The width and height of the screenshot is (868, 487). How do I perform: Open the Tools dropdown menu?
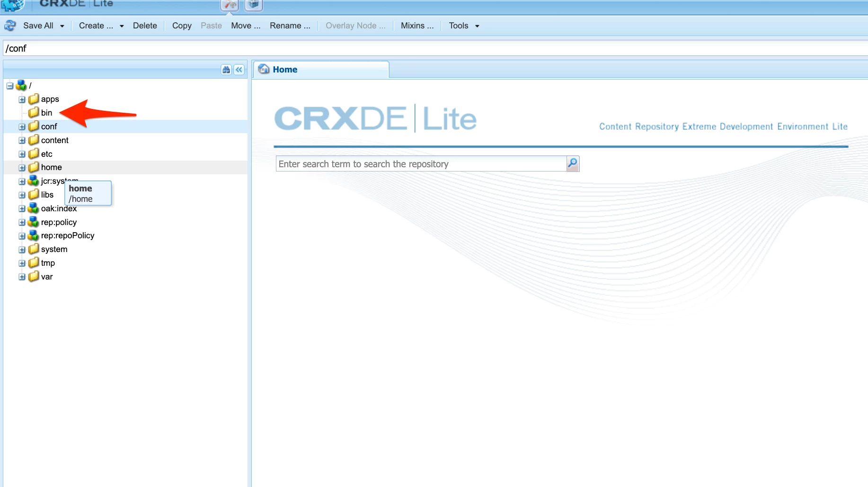coord(464,26)
